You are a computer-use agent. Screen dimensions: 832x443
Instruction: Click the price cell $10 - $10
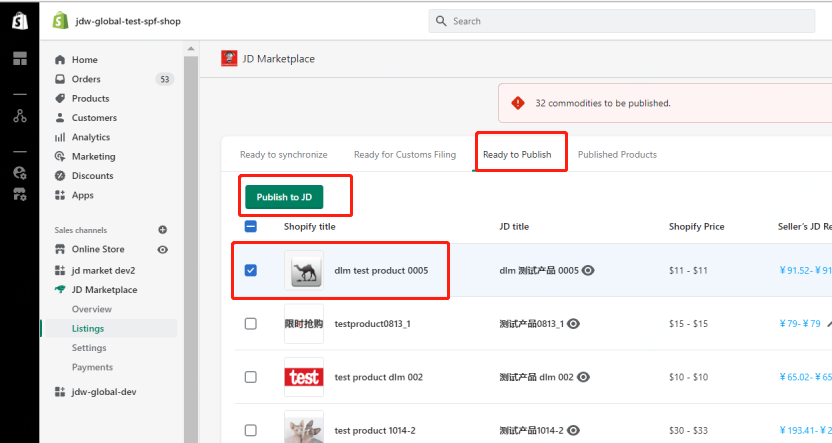[688, 377]
